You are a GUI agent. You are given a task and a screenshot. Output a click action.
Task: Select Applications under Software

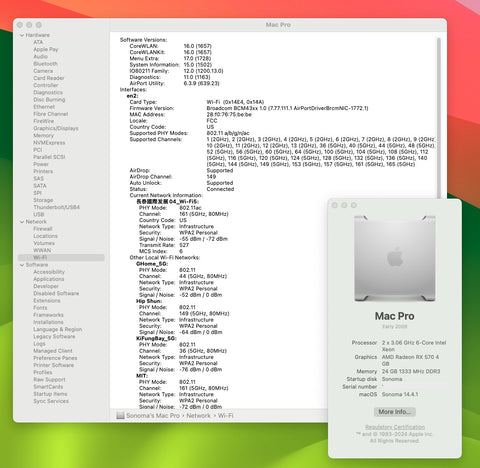49,279
